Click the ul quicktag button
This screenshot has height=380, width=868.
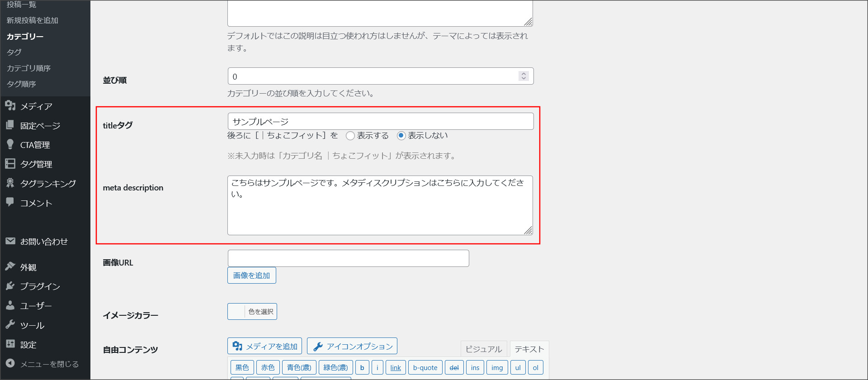tap(518, 367)
